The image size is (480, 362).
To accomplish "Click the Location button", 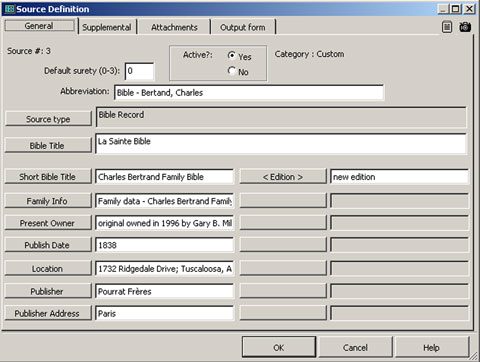I will [48, 268].
